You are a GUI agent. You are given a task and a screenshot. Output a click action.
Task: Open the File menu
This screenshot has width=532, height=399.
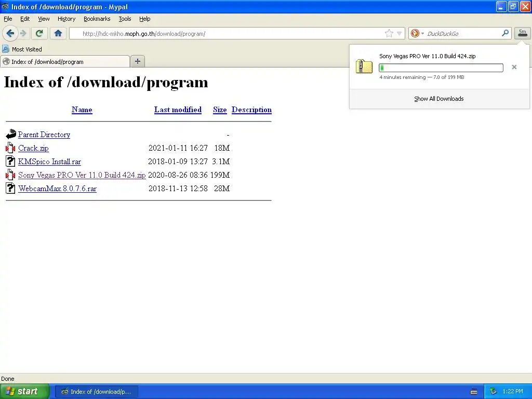tap(8, 19)
